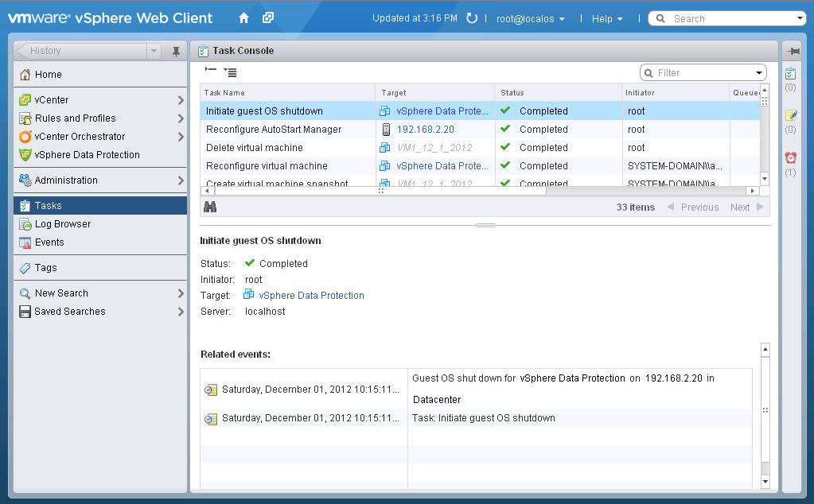Viewport: 814px width, 504px height.
Task: Expand all tasks toolbar icon
Action: click(230, 72)
